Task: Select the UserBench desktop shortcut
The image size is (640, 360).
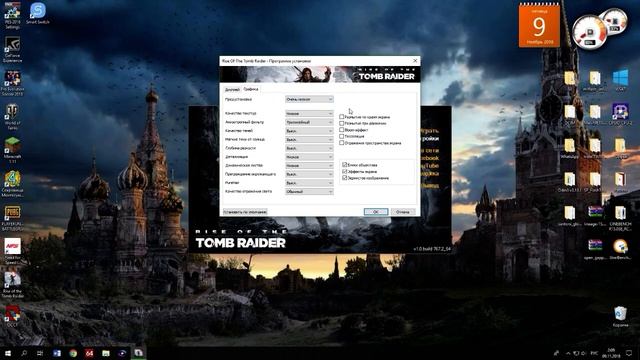Action: click(620, 249)
